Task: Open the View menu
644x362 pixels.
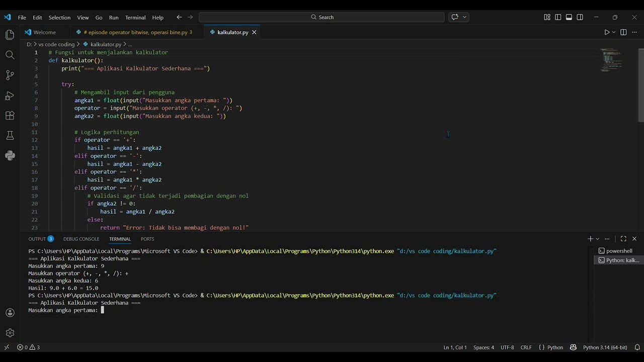Action: coord(83,17)
